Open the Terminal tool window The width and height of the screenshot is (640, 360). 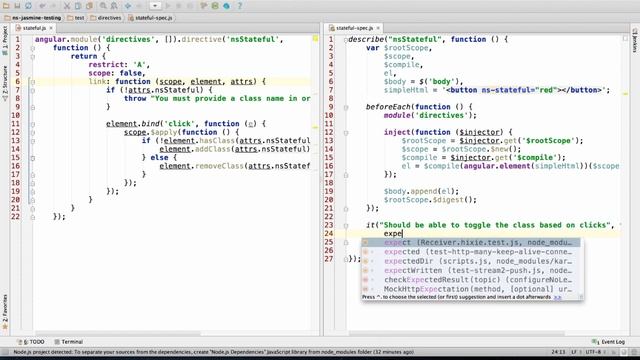point(69,342)
